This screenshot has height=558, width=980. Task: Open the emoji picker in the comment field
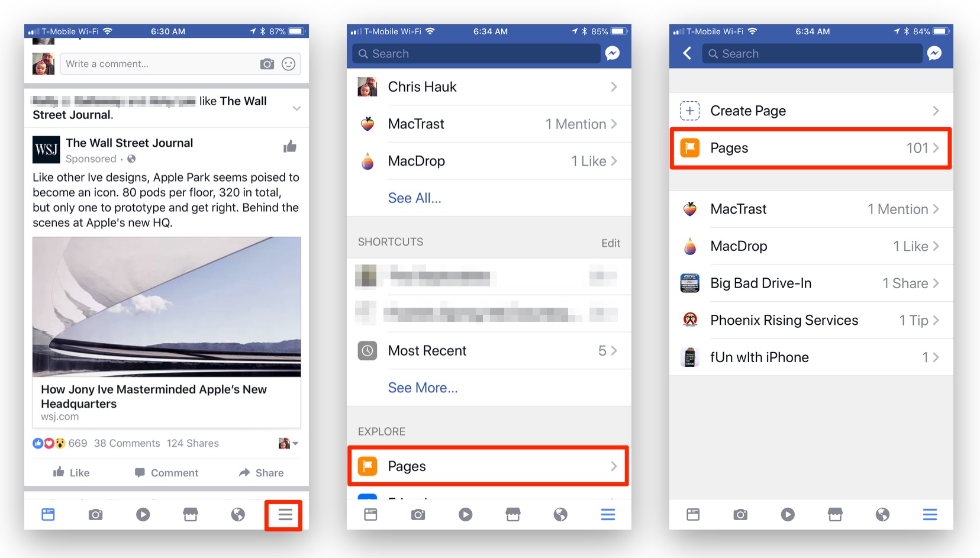(x=288, y=64)
